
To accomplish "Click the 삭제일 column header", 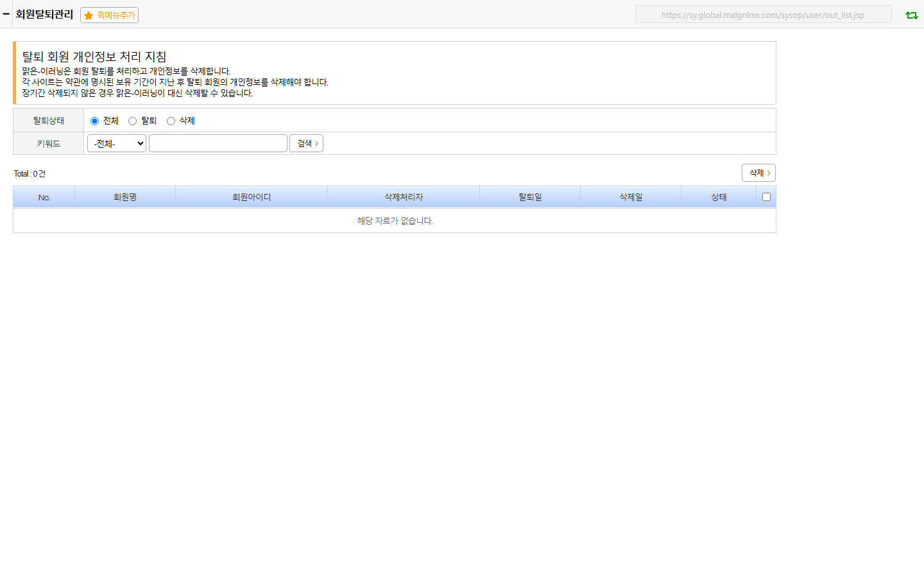I will 631,197.
